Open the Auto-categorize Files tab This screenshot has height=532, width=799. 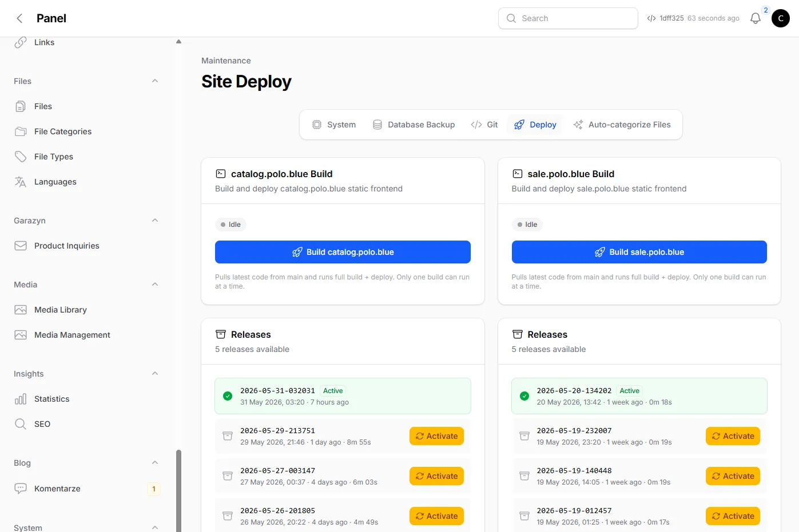point(622,125)
